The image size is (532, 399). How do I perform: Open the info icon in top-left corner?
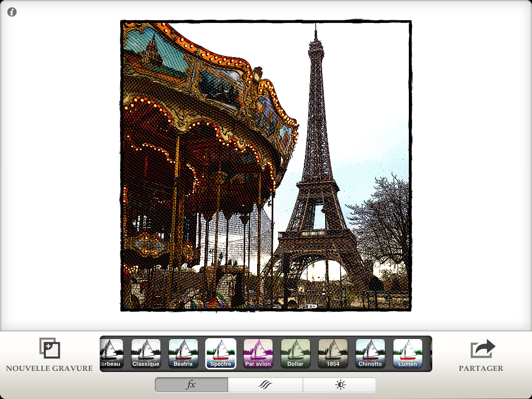[12, 12]
